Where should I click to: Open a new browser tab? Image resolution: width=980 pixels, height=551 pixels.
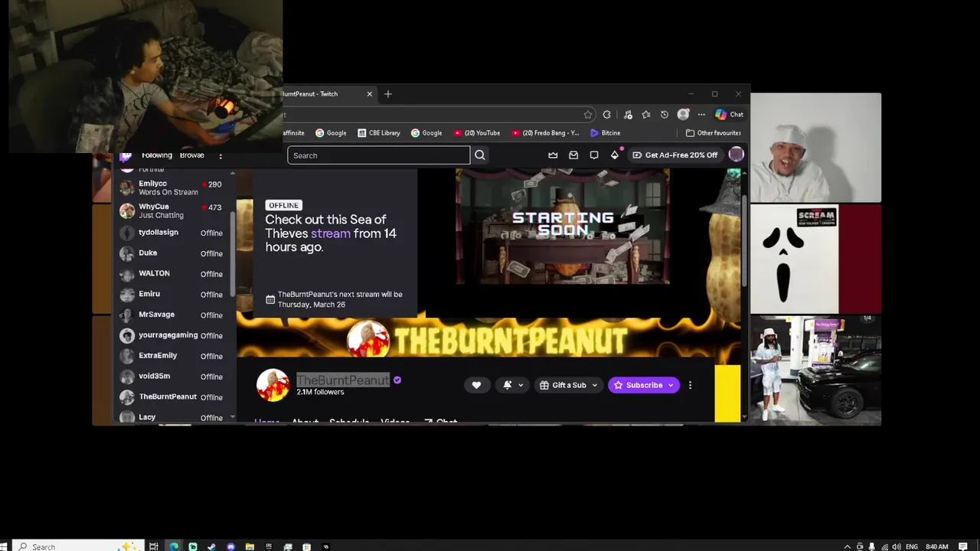[x=388, y=94]
